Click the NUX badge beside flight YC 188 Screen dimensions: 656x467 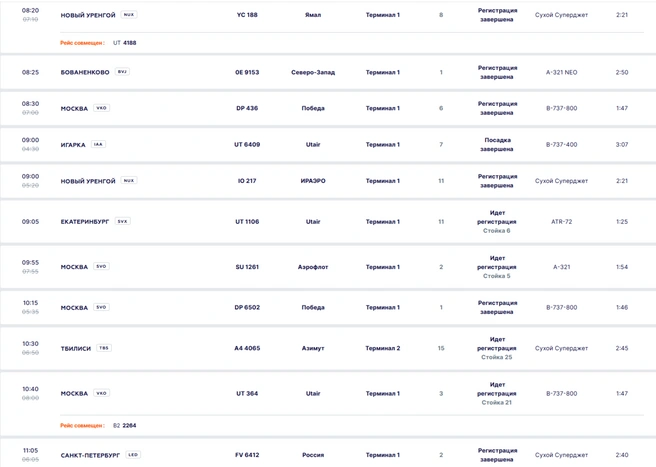pos(129,15)
